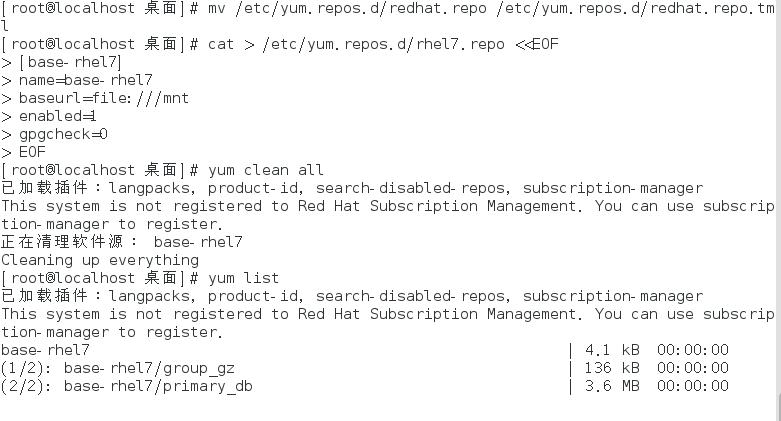Viewport: 781px width, 421px height.
Task: Click the 正在清理软件源 base-rhel7 line
Action: pos(122,242)
